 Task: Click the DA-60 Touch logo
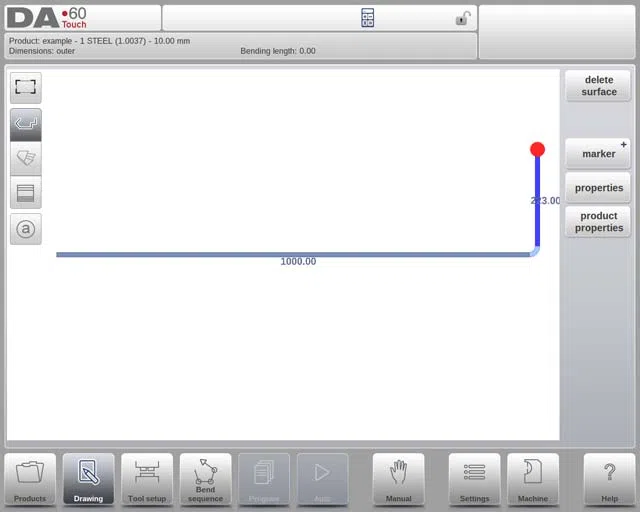(x=47, y=18)
